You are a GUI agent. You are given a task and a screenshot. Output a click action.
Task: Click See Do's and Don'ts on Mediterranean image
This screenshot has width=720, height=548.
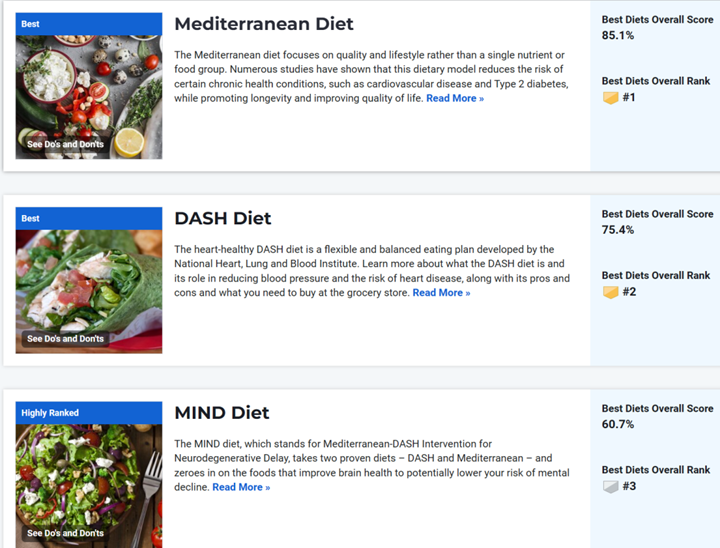(65, 144)
